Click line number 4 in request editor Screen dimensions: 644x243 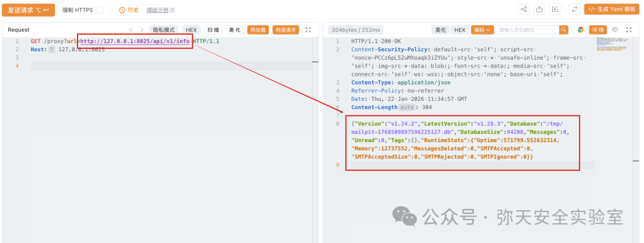pyautogui.click(x=17, y=66)
